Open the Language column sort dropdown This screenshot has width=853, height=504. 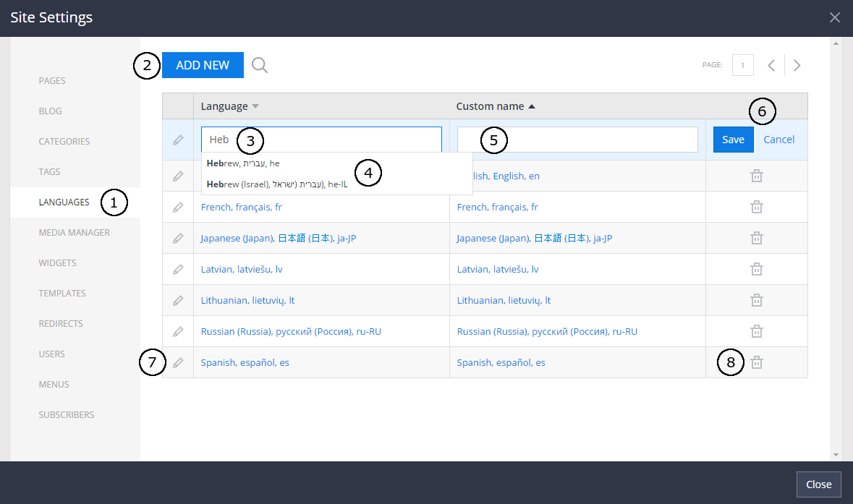pos(253,106)
